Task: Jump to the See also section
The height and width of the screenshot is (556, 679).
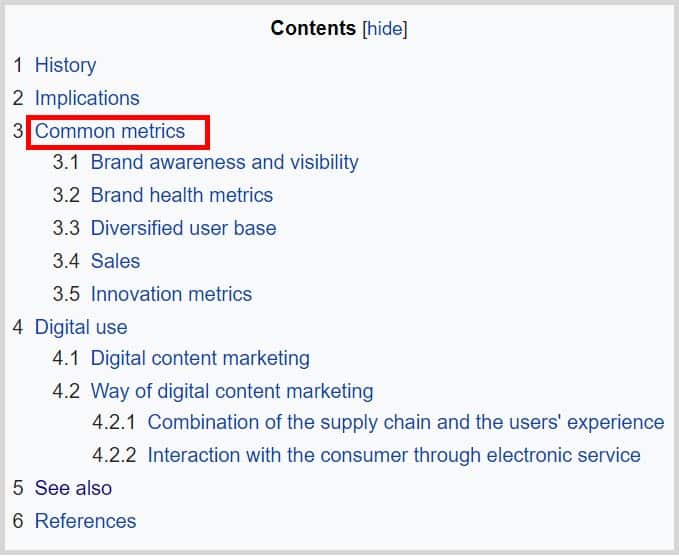Action: pos(73,488)
